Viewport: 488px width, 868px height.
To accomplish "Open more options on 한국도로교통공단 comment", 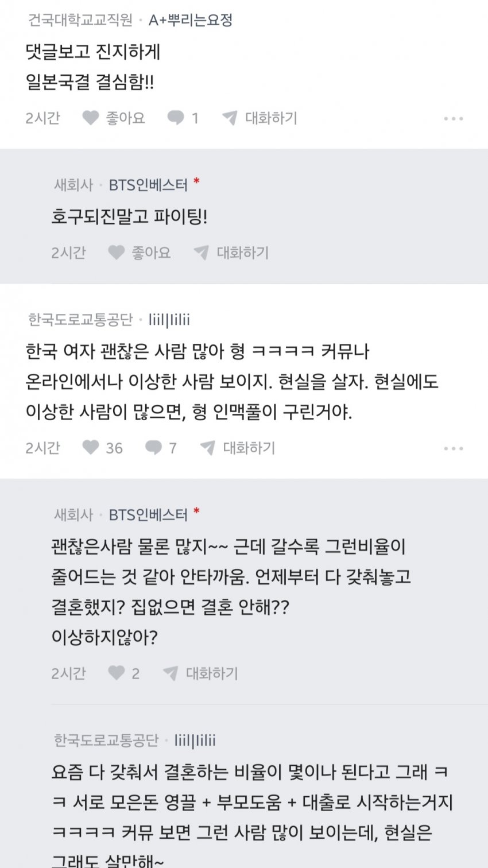I will point(453,449).
